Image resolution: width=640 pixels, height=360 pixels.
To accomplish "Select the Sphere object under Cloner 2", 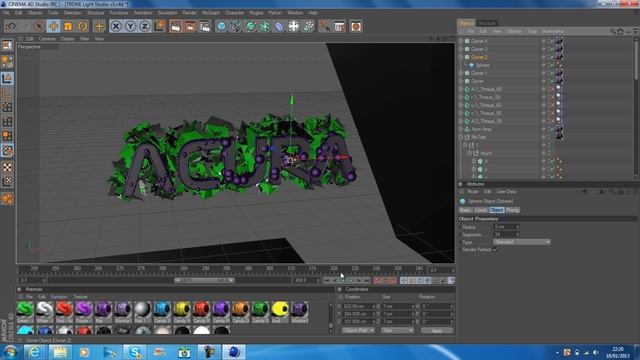I will coord(482,65).
